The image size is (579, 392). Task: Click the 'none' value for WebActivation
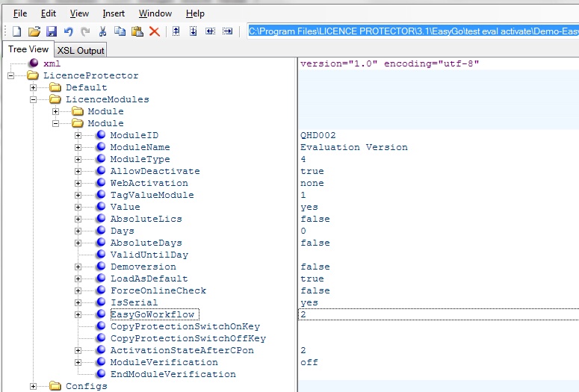312,183
